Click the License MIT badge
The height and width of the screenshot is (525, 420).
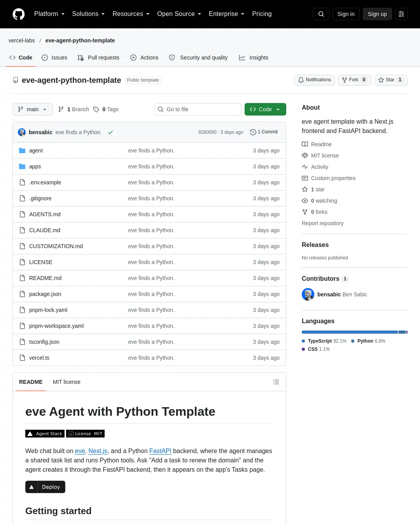point(86,434)
